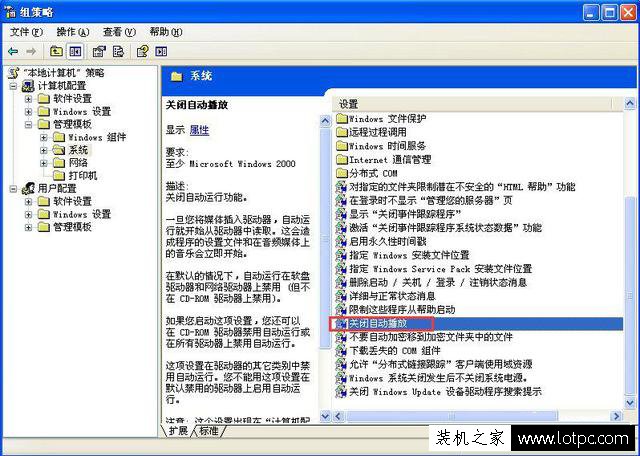Image resolution: width=640 pixels, height=456 pixels.
Task: Click the Show/Hide action pane toolbar icon
Action: click(161, 51)
